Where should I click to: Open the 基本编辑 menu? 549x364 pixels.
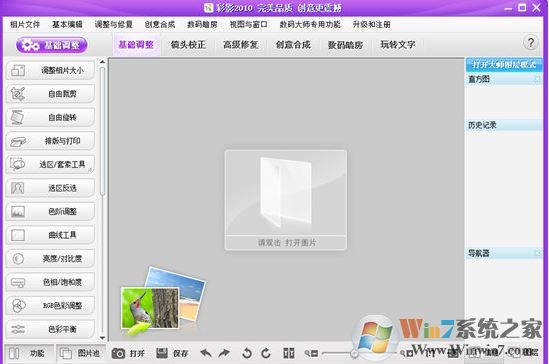(x=67, y=24)
